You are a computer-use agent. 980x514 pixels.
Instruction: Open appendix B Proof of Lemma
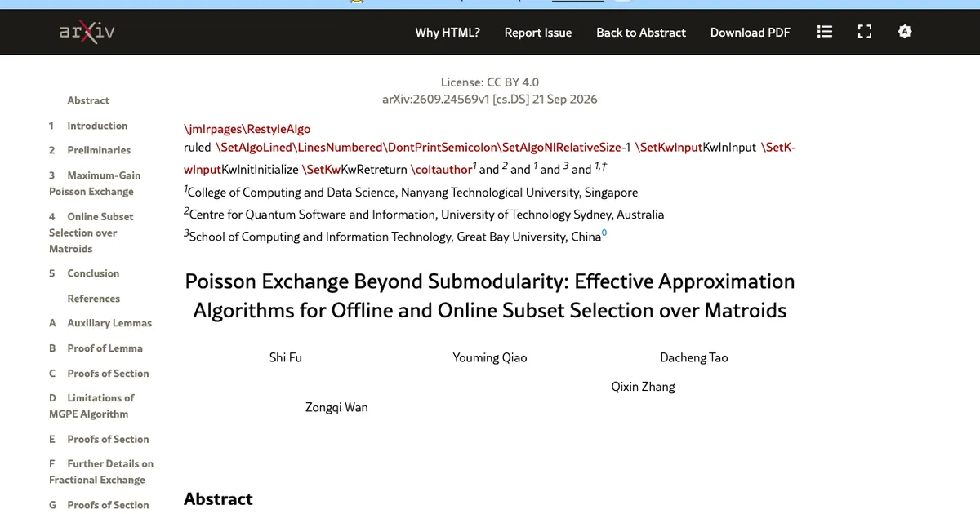(96, 348)
